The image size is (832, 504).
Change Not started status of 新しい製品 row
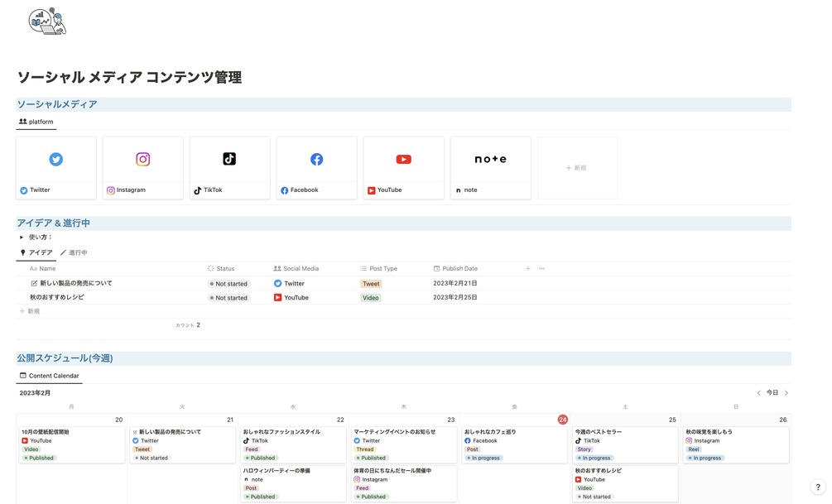tap(228, 284)
